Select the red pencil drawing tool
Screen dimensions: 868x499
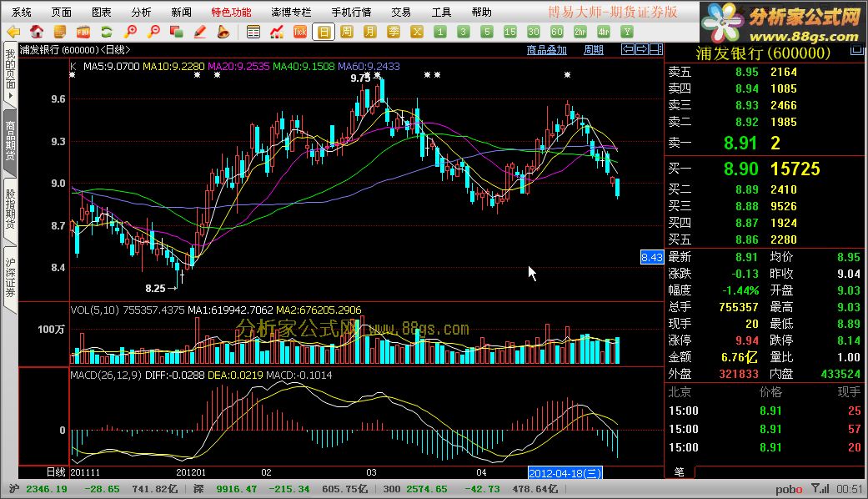click(200, 32)
